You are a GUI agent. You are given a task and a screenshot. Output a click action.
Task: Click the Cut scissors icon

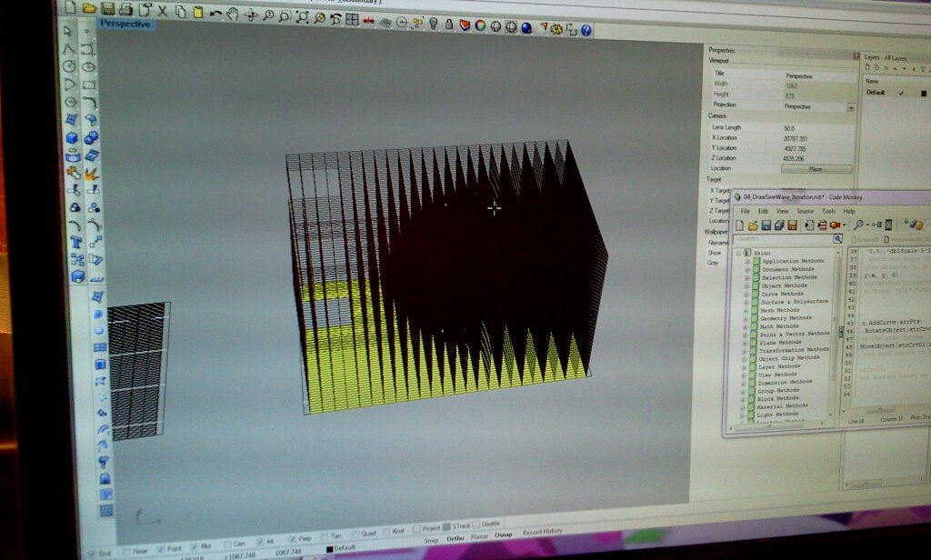tap(163, 11)
